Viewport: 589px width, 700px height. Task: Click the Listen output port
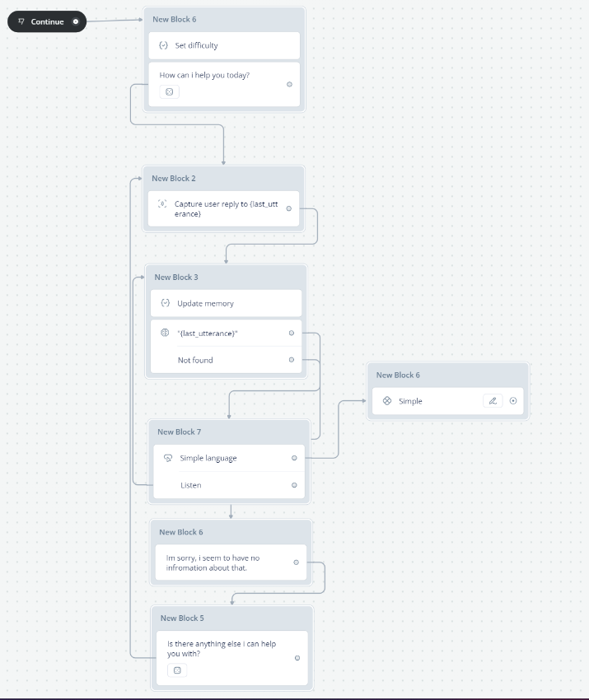pyautogui.click(x=294, y=485)
